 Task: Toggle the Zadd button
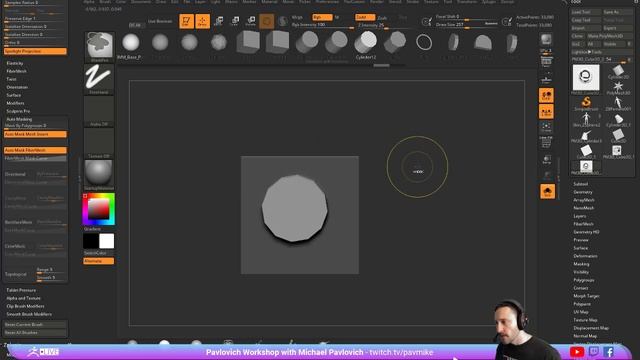tap(365, 17)
